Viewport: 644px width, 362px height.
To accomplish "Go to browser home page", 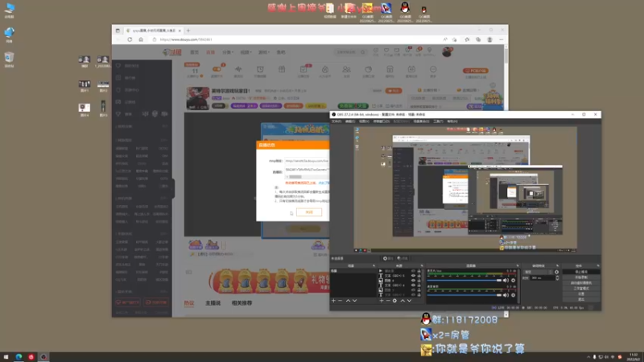I will click(x=141, y=39).
